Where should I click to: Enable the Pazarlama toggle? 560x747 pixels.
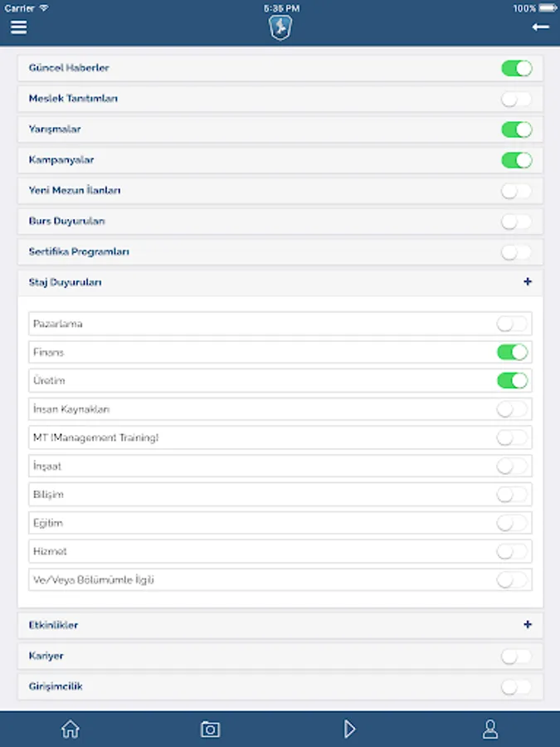[x=513, y=324]
